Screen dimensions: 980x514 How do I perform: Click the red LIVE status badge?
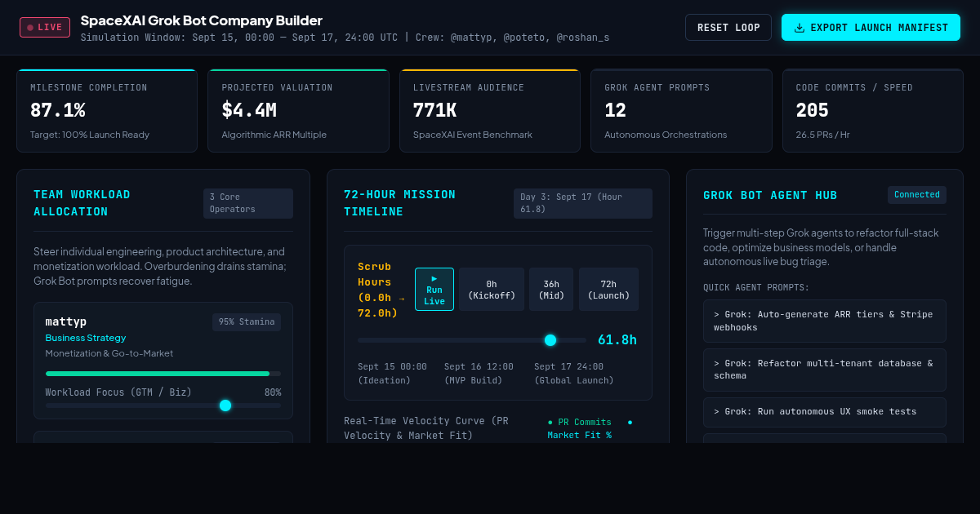tap(45, 27)
